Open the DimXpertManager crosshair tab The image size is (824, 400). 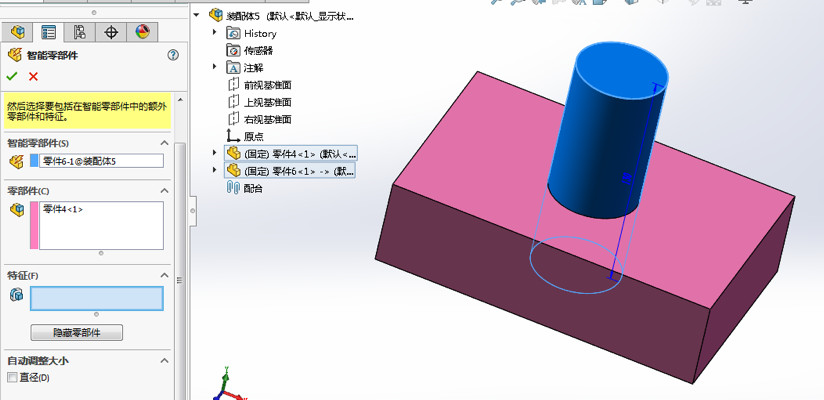[x=111, y=32]
